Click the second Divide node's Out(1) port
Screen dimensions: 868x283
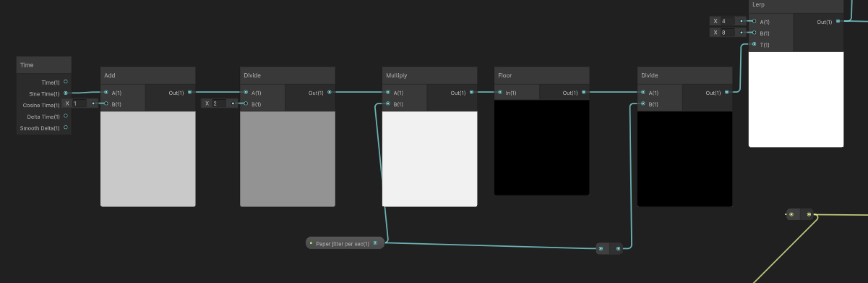pos(727,93)
